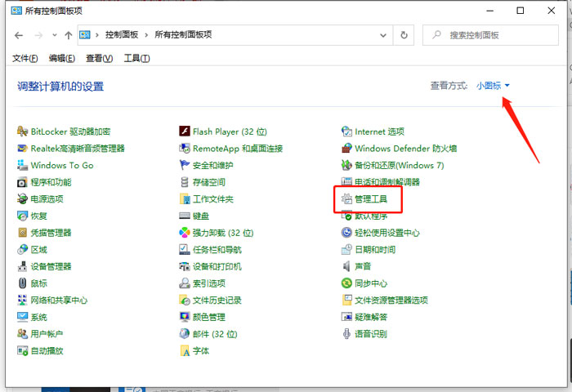Click the 同步中心 icon

347,283
